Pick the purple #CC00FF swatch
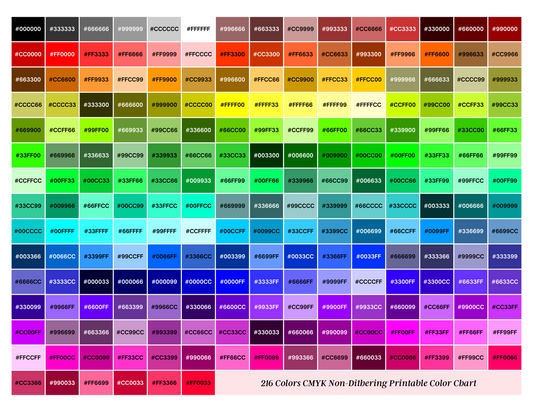The image size is (533, 412). [x=28, y=332]
